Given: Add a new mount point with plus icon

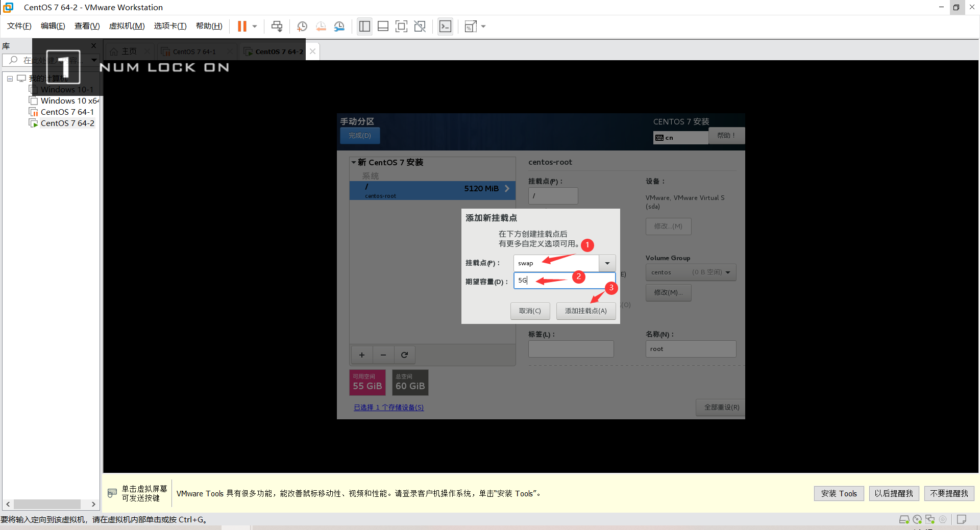Looking at the screenshot, I should (362, 355).
